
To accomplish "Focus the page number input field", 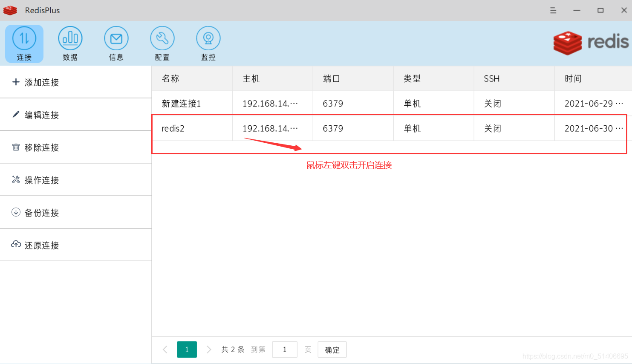I will (285, 350).
